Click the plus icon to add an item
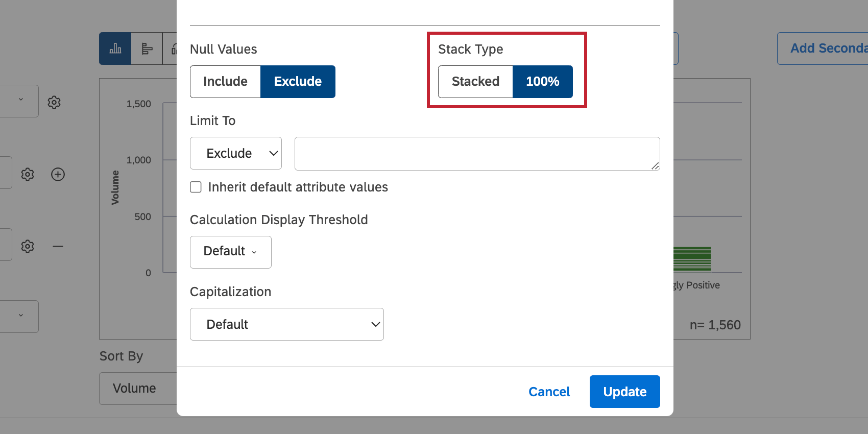Image resolution: width=868 pixels, height=434 pixels. click(58, 174)
